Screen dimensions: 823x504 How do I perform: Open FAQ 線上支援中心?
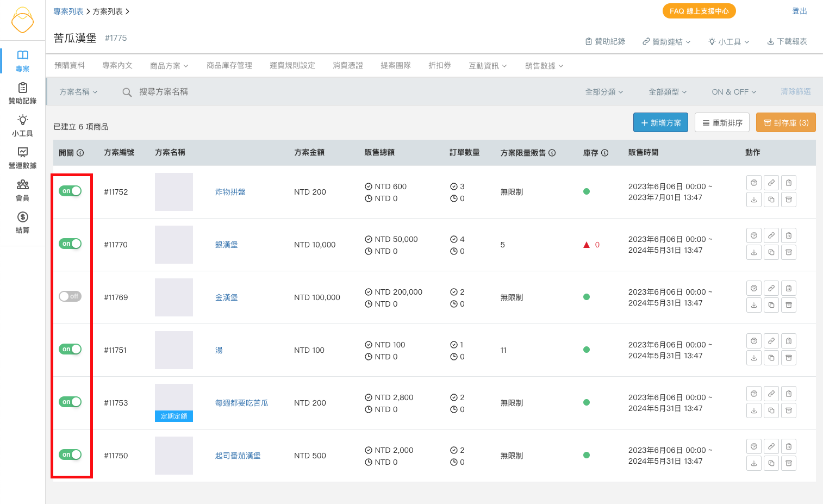click(x=699, y=11)
